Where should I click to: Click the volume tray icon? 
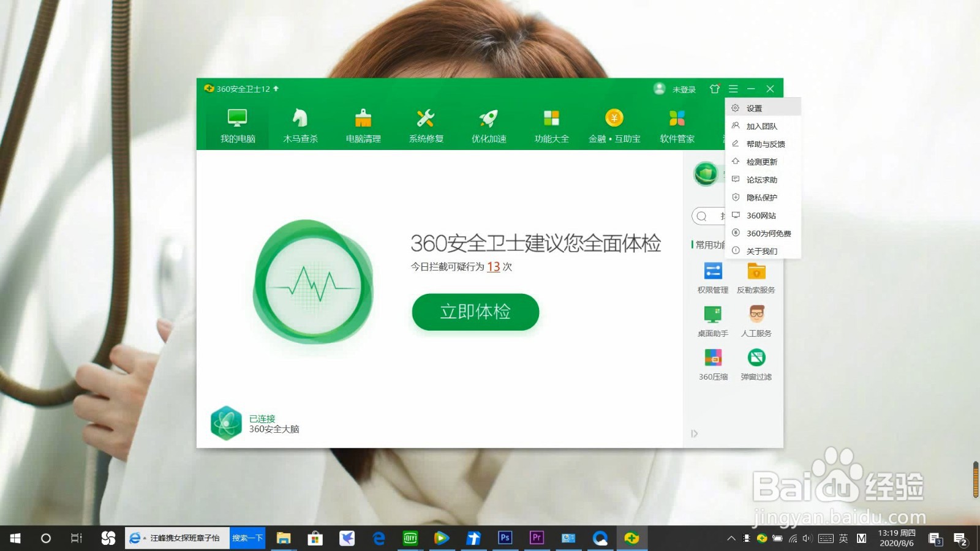[x=807, y=539]
